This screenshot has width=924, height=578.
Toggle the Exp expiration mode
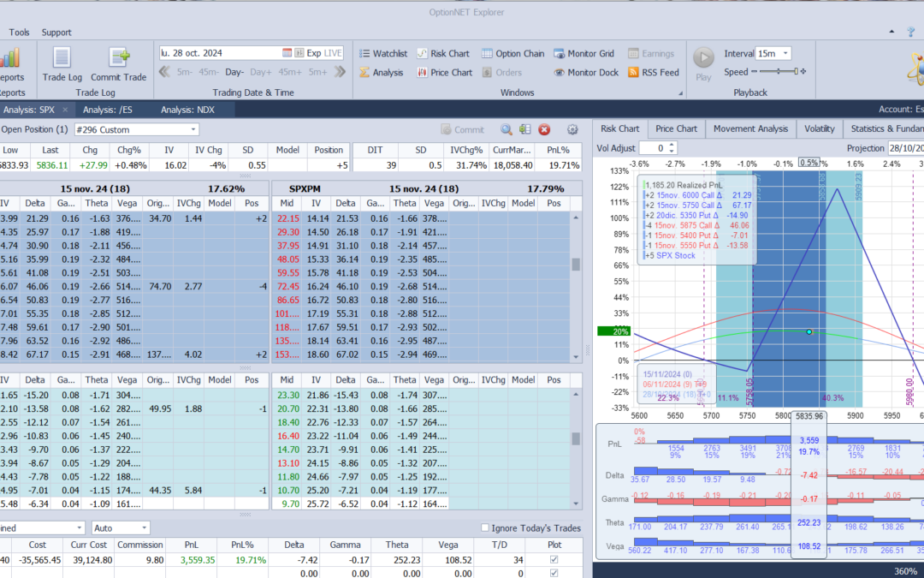[x=313, y=53]
